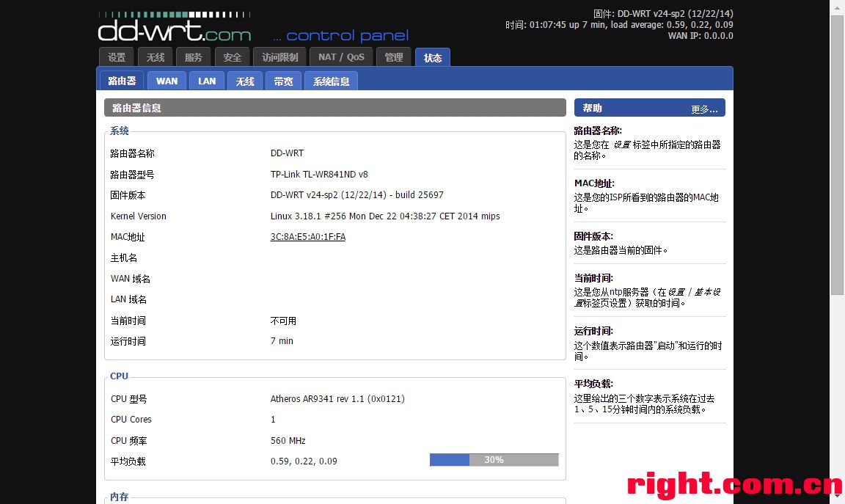Click the page vertical scrollbar thumb
The width and height of the screenshot is (845, 504).
point(837,155)
